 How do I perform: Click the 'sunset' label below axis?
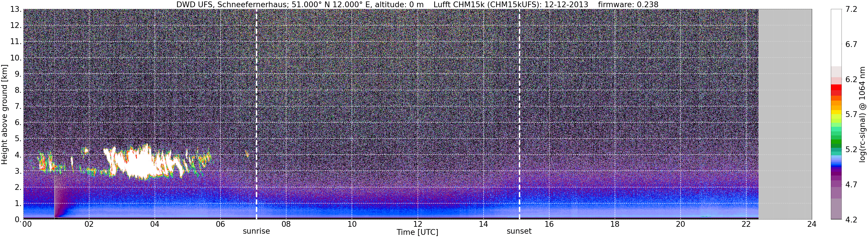click(519, 231)
